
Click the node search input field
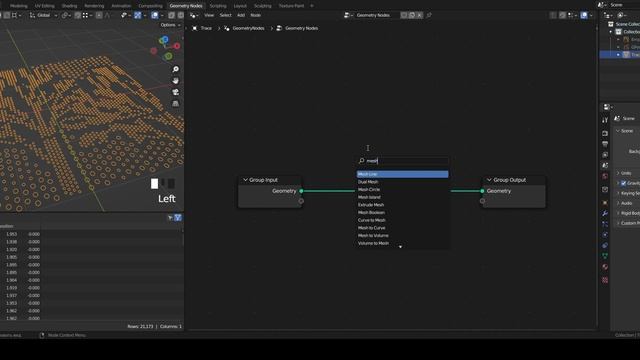pos(403,161)
